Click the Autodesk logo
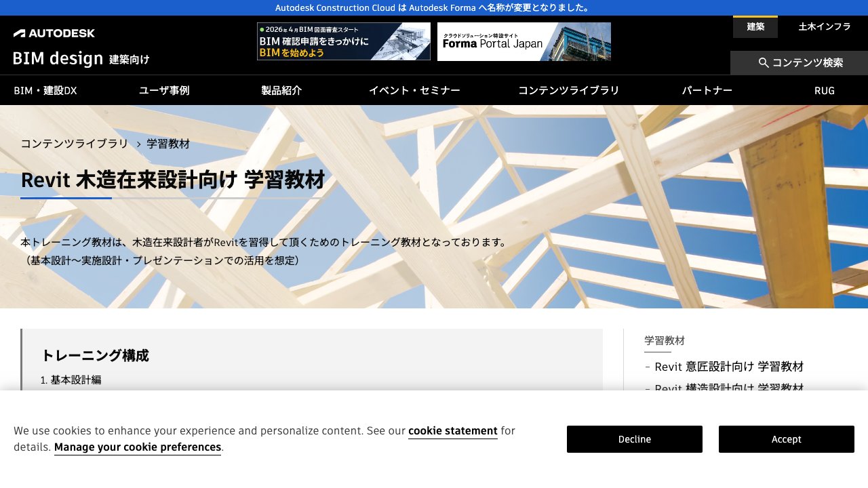Image resolution: width=868 pixels, height=488 pixels. 54,33
